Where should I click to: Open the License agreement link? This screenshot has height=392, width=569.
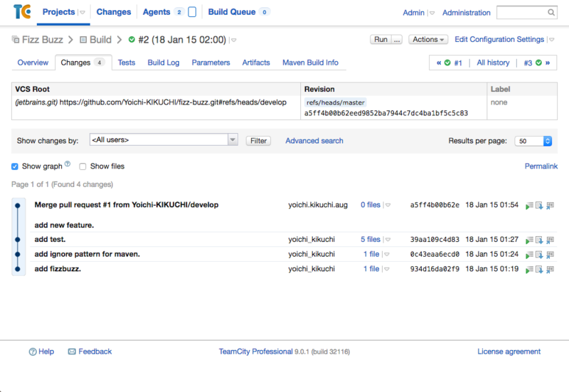point(509,351)
